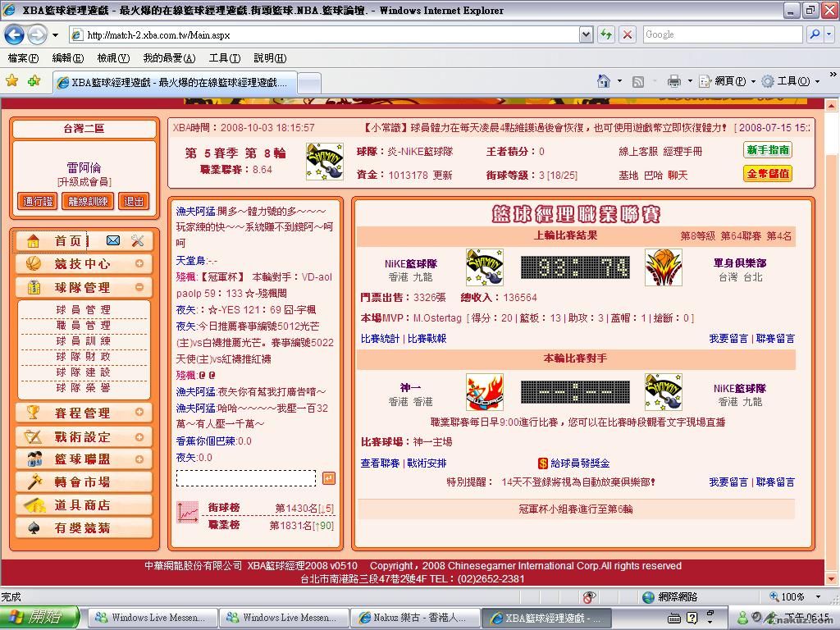Open the address bar URL dropdown arrow
Screen dimensions: 840x630
pyautogui.click(x=587, y=34)
